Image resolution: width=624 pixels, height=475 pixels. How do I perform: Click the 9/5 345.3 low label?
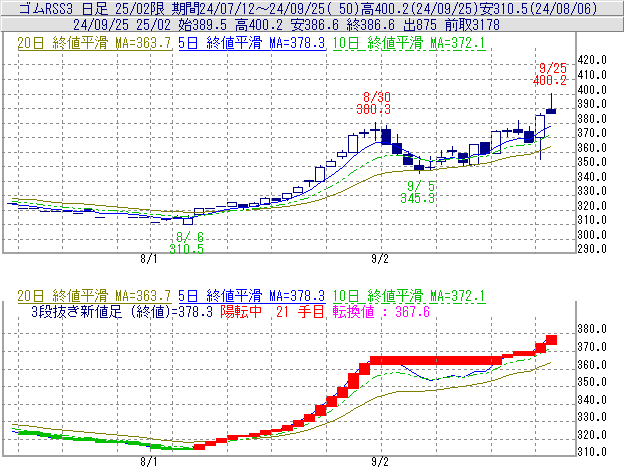418,192
